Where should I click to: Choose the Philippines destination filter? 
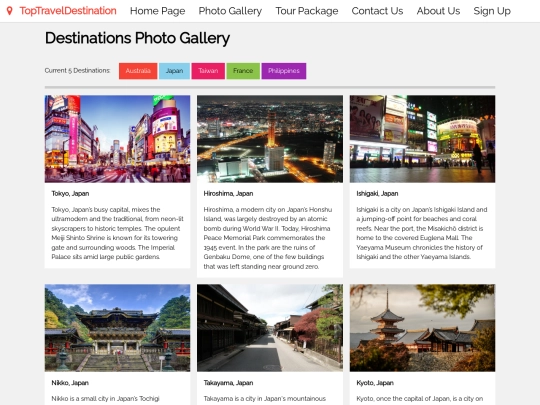click(x=284, y=71)
